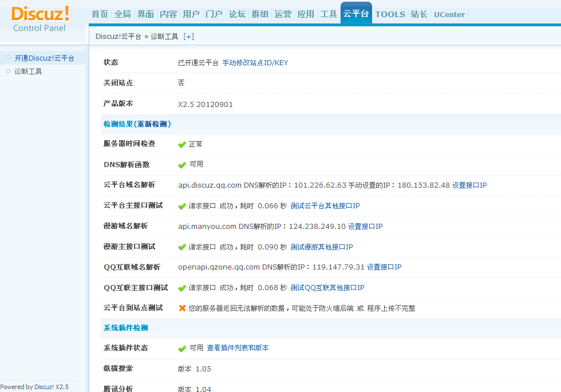Click green check icon for DNS解析函数

[182, 165]
